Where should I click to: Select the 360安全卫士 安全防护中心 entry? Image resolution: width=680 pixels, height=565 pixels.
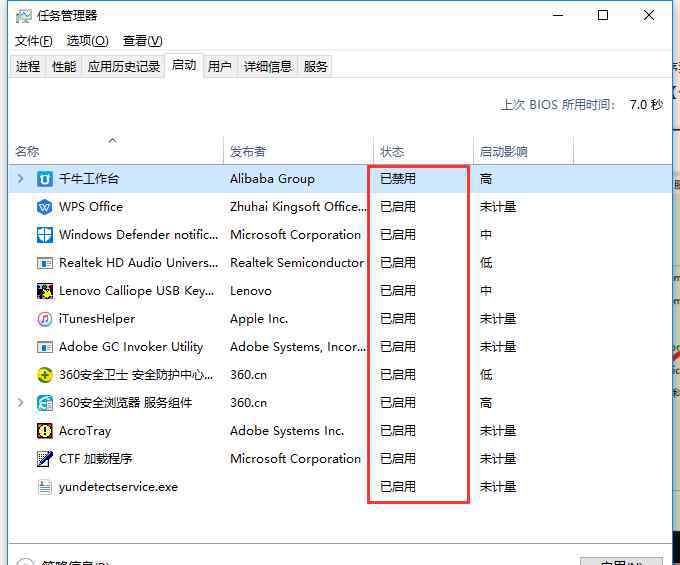pyautogui.click(x=136, y=375)
